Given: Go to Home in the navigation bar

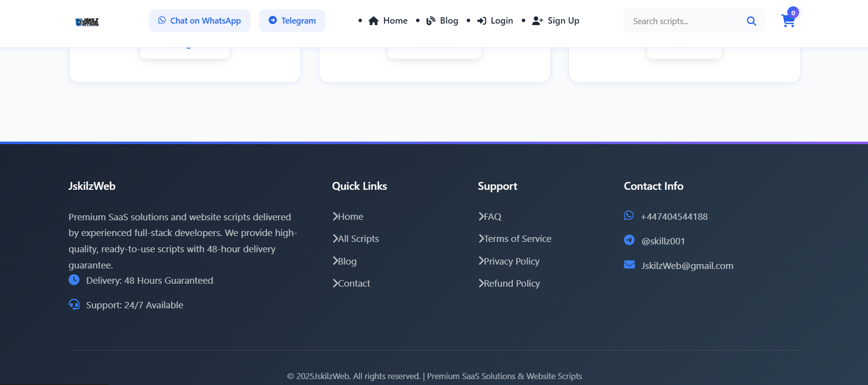Looking at the screenshot, I should (388, 21).
